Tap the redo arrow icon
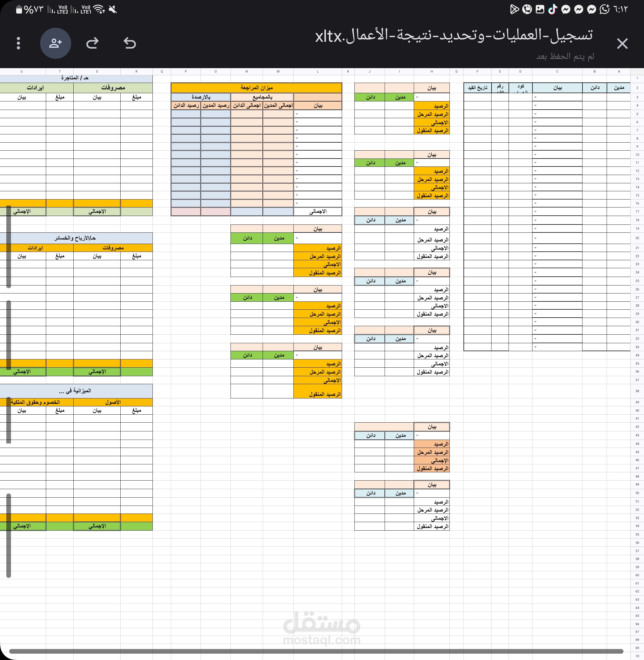644x660 pixels. (x=92, y=43)
